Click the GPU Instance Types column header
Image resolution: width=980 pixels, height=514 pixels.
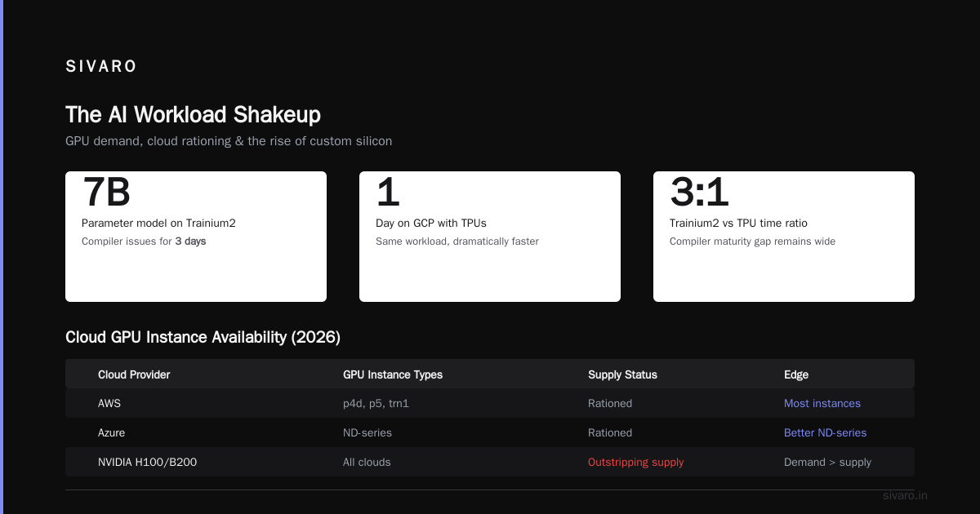coord(393,374)
